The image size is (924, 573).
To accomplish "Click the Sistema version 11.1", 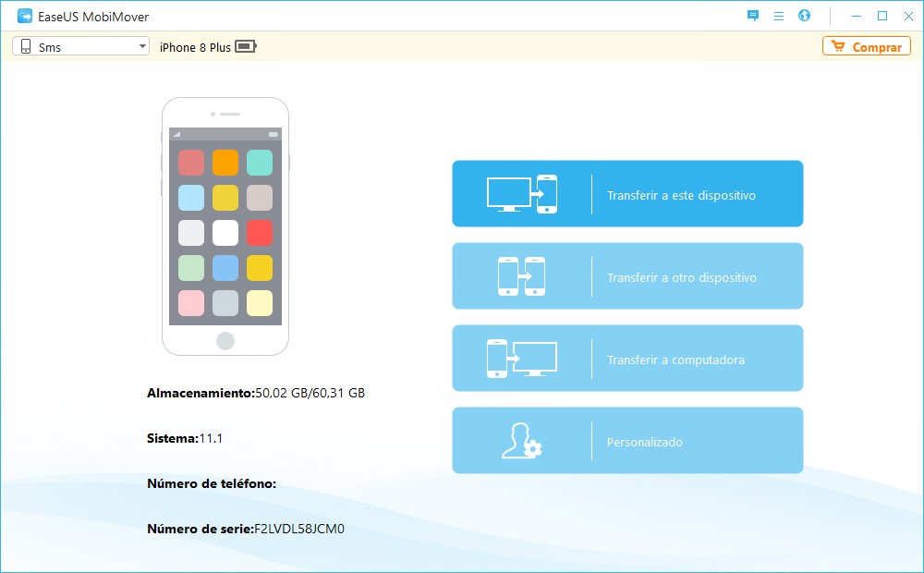I will [211, 439].
